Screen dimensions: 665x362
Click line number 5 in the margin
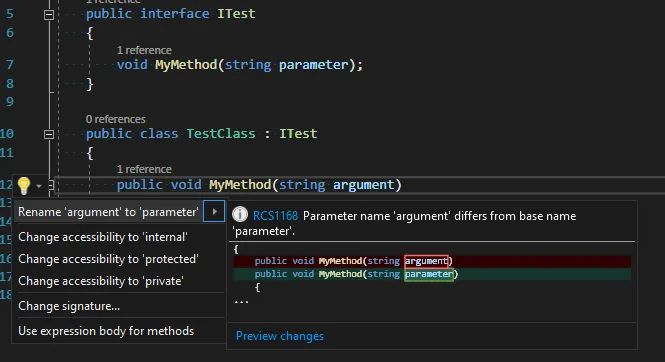(x=9, y=14)
